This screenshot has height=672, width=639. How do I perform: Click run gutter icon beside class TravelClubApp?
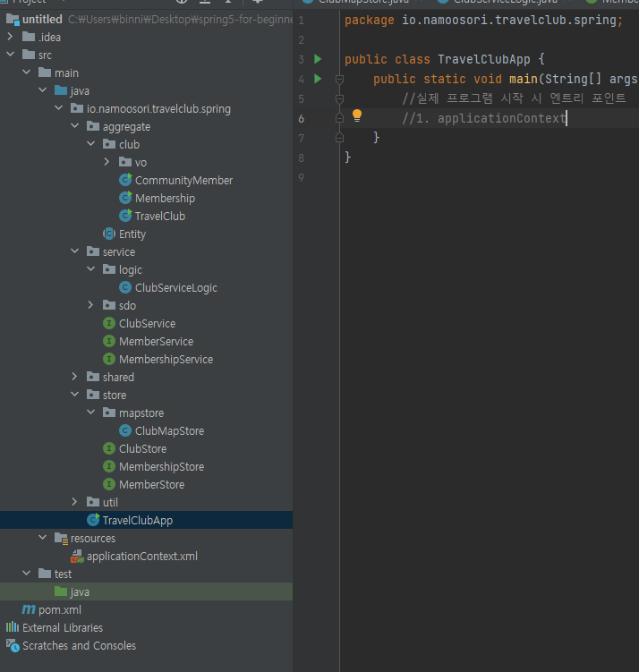(x=318, y=59)
